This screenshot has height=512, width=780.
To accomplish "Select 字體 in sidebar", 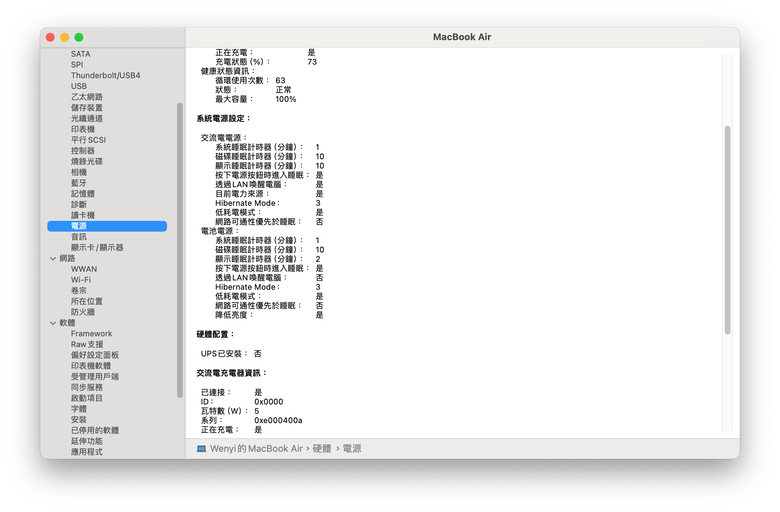I will click(79, 409).
